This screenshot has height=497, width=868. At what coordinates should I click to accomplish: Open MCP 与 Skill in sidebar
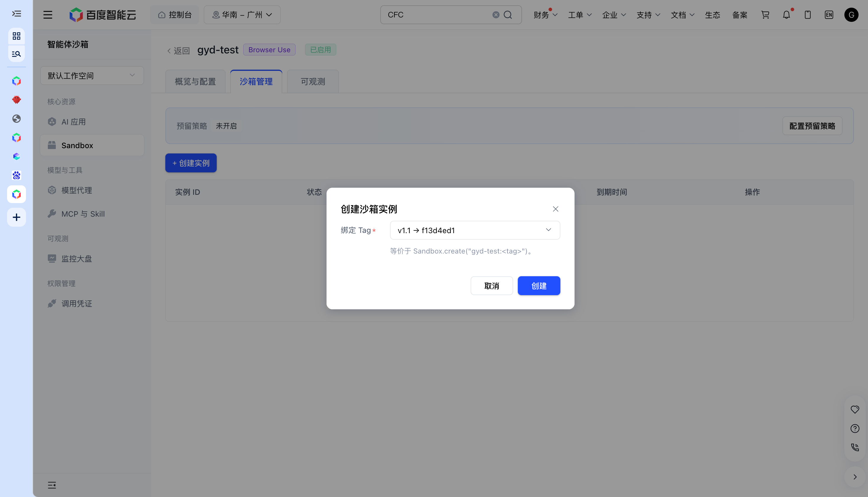(x=92, y=214)
